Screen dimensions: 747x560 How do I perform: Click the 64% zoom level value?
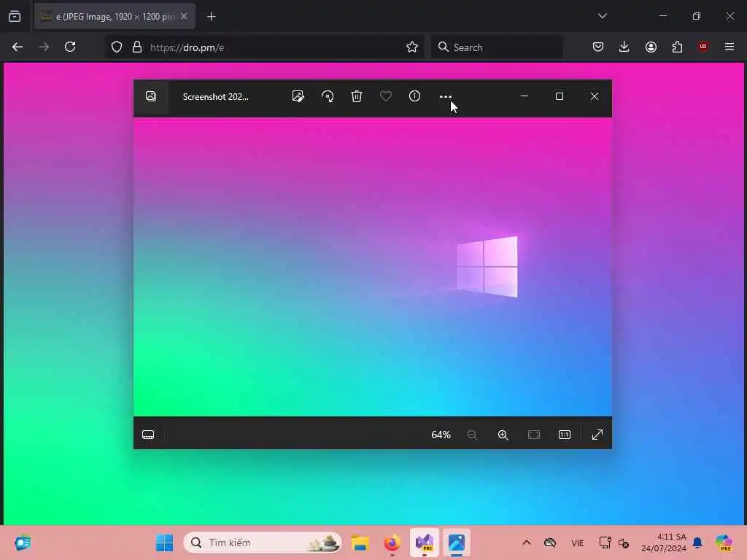(x=441, y=435)
